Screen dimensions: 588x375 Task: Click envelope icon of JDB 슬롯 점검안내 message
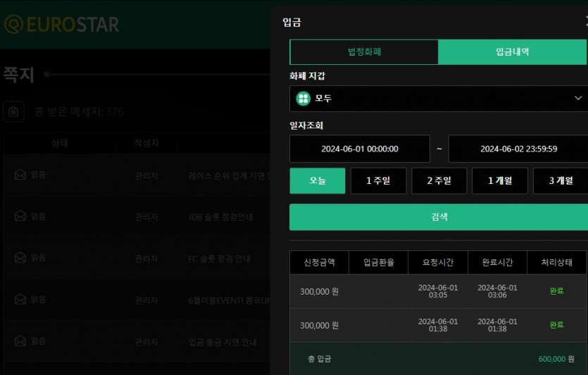20,216
